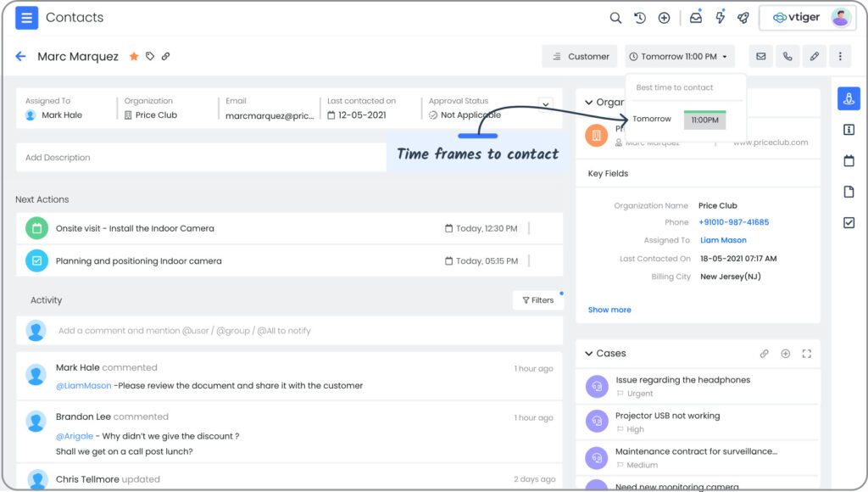Open the three-dot more options menu
The height and width of the screenshot is (492, 868).
pos(840,57)
